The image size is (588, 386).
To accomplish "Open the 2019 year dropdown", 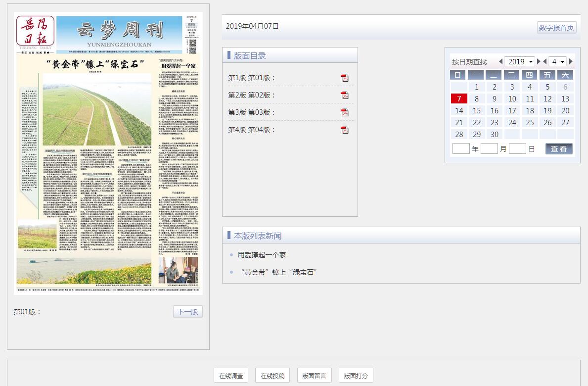I will tap(520, 62).
